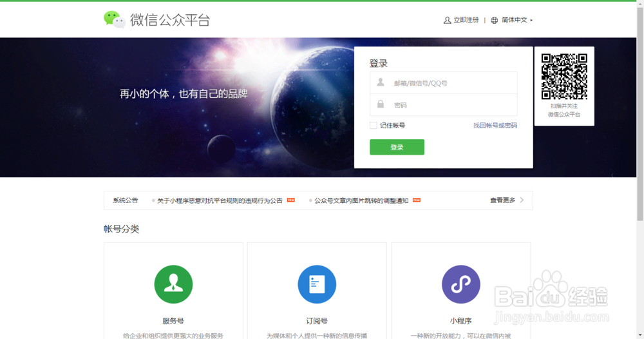
Task: Click the 微信公众平台 title text
Action: pyautogui.click(x=170, y=20)
